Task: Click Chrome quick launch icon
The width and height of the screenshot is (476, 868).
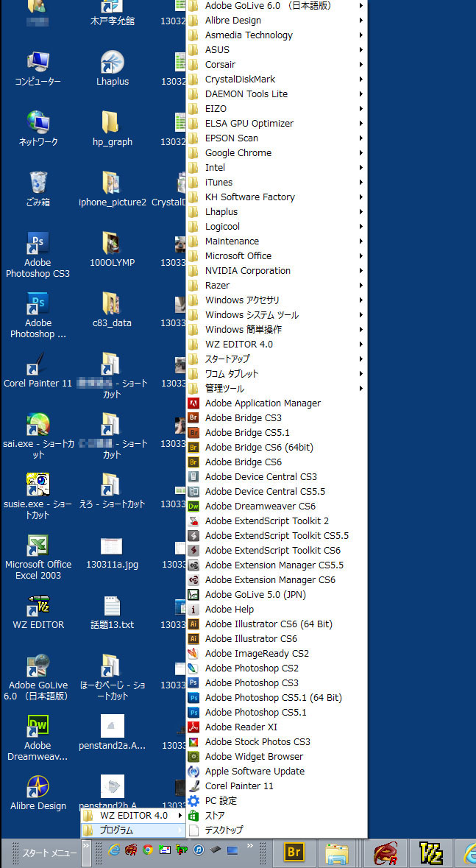Action: (x=148, y=850)
